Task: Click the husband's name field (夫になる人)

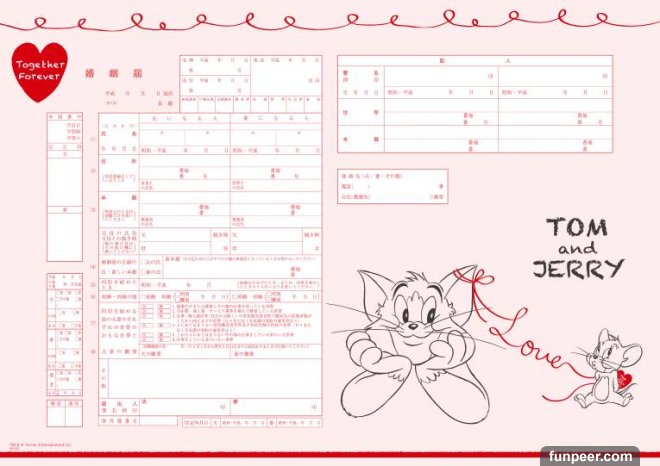Action: pyautogui.click(x=182, y=134)
